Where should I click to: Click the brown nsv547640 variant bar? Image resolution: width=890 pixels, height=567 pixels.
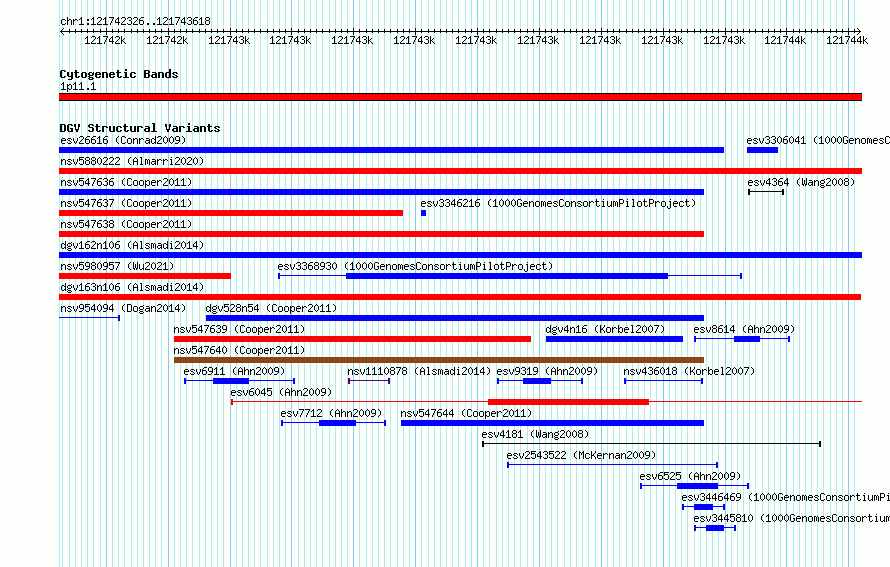tap(439, 360)
